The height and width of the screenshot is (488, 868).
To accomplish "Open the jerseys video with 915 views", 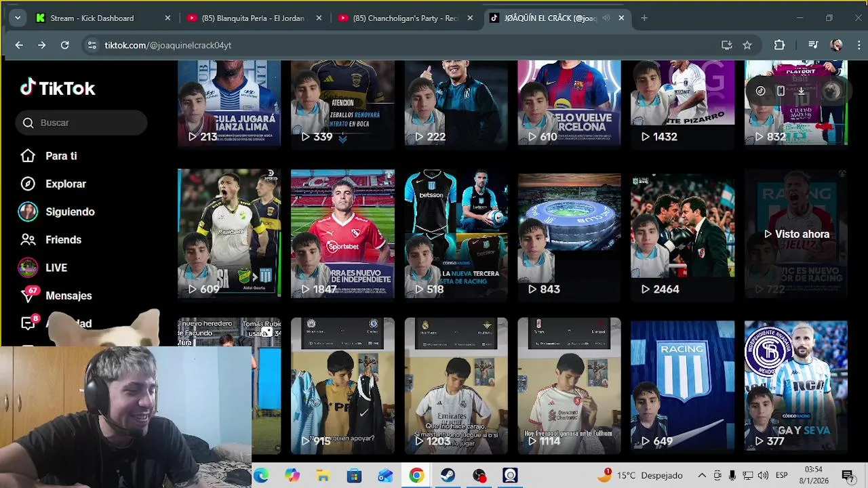I will point(342,386).
